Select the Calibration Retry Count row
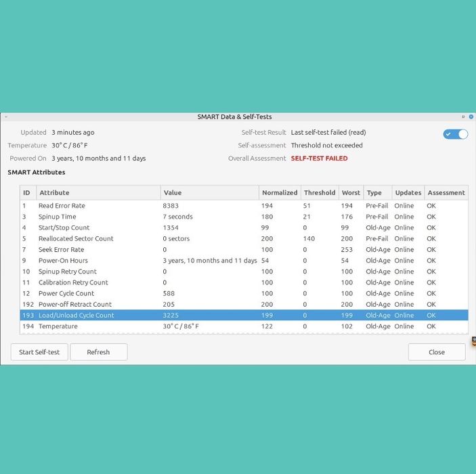 244,282
